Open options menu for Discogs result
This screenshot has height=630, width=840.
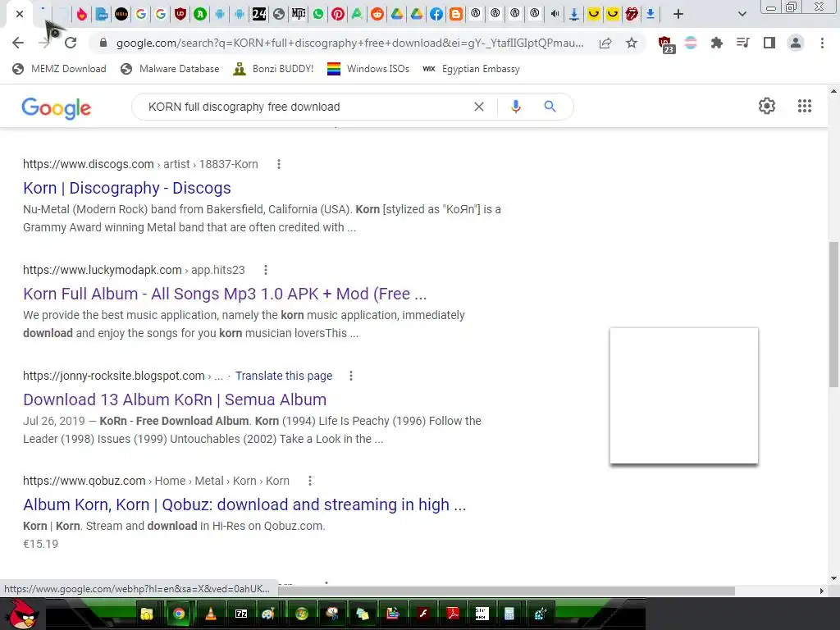coord(279,164)
